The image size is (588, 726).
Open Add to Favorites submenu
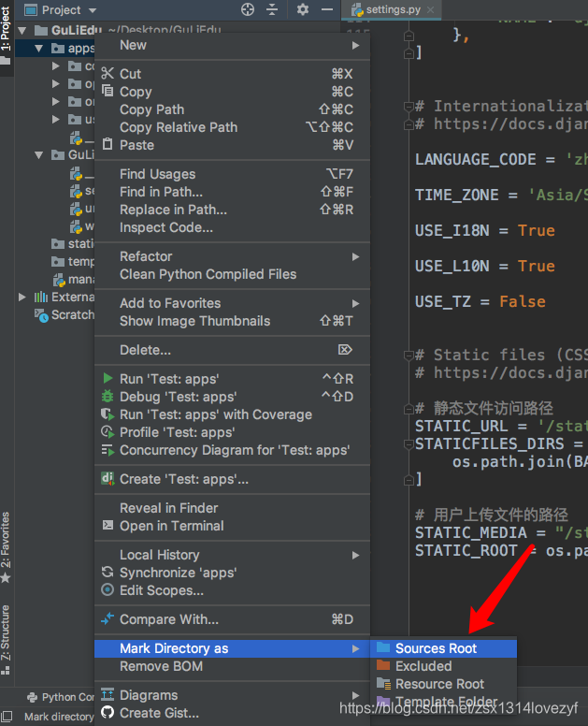coord(232,303)
